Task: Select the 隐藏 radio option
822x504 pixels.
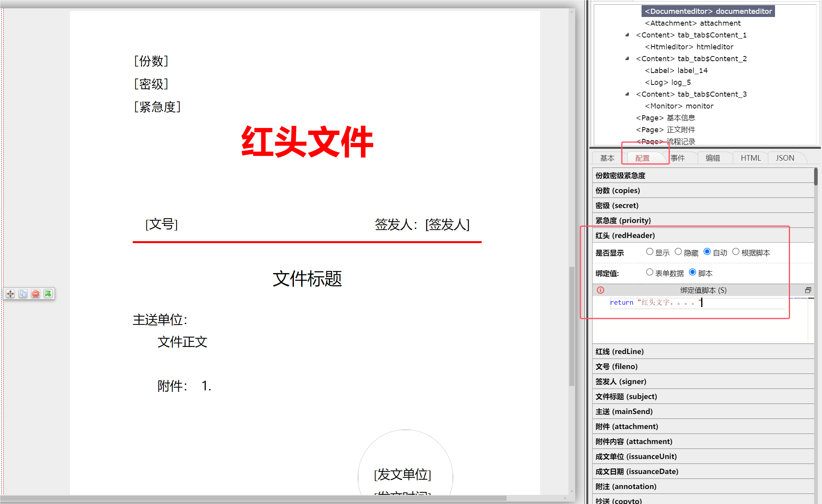Action: click(x=678, y=252)
